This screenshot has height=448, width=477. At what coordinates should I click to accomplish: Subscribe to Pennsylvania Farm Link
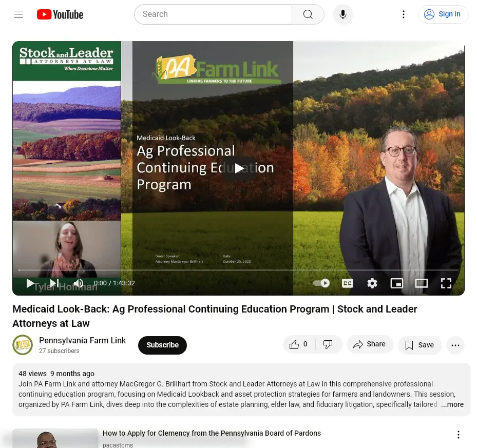click(x=162, y=345)
